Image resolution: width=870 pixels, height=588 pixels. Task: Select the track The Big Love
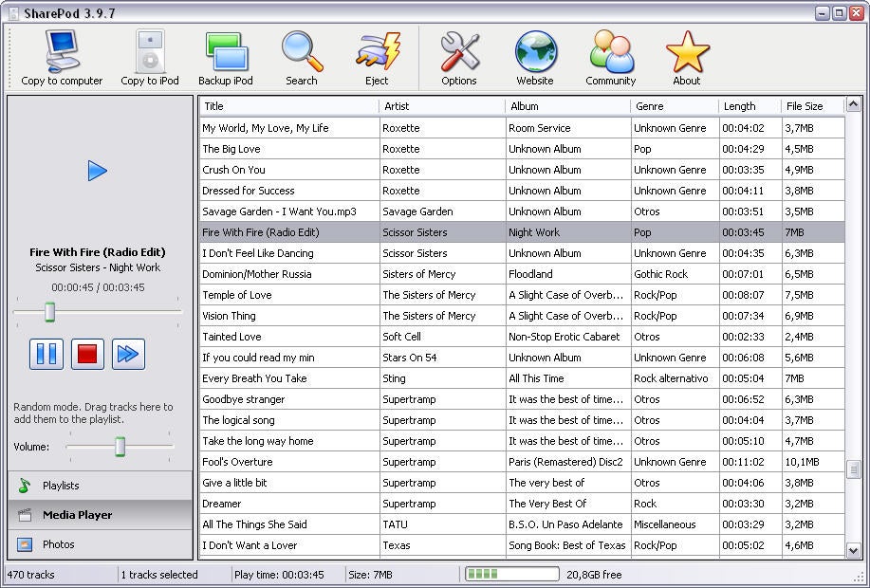tap(522, 149)
